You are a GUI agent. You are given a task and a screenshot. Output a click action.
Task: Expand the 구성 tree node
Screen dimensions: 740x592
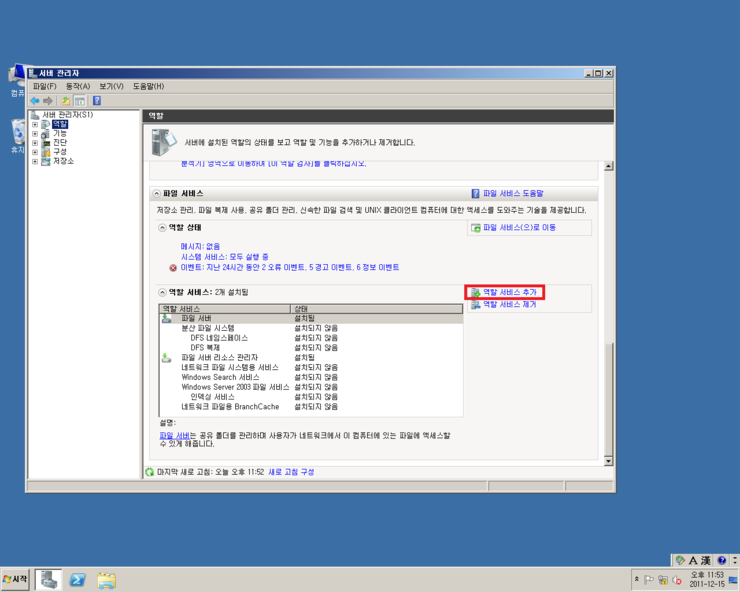coord(35,152)
